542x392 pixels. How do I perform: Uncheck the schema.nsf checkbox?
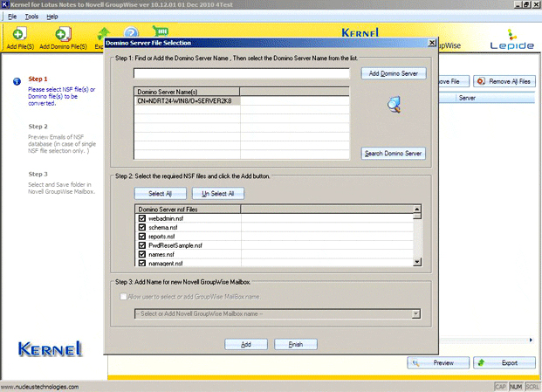pos(141,227)
